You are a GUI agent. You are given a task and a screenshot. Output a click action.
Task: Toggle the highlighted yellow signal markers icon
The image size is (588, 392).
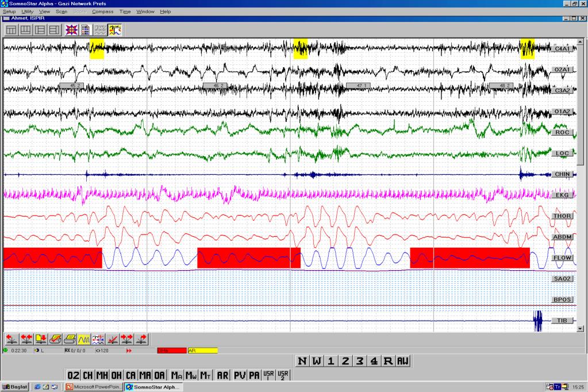tap(115, 30)
